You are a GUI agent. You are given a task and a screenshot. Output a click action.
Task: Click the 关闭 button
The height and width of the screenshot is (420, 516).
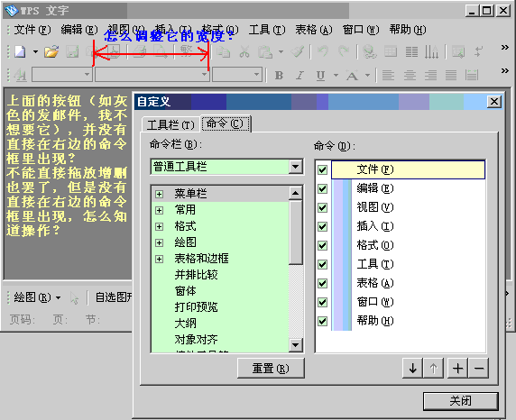pos(461,401)
